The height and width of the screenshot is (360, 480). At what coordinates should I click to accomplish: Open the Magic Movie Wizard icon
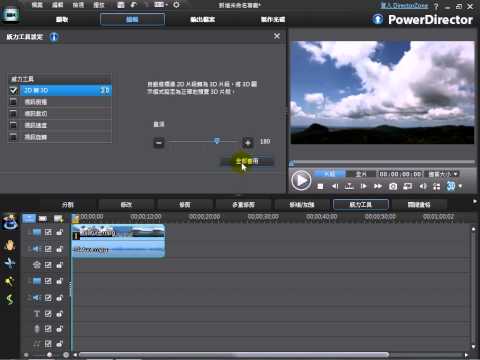pyautogui.click(x=10, y=222)
